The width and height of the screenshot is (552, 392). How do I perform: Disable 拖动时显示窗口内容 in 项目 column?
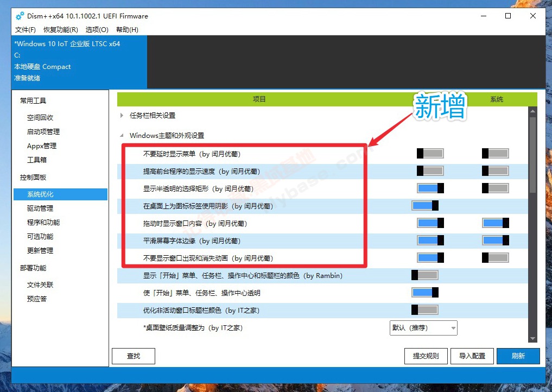pyautogui.click(x=430, y=223)
